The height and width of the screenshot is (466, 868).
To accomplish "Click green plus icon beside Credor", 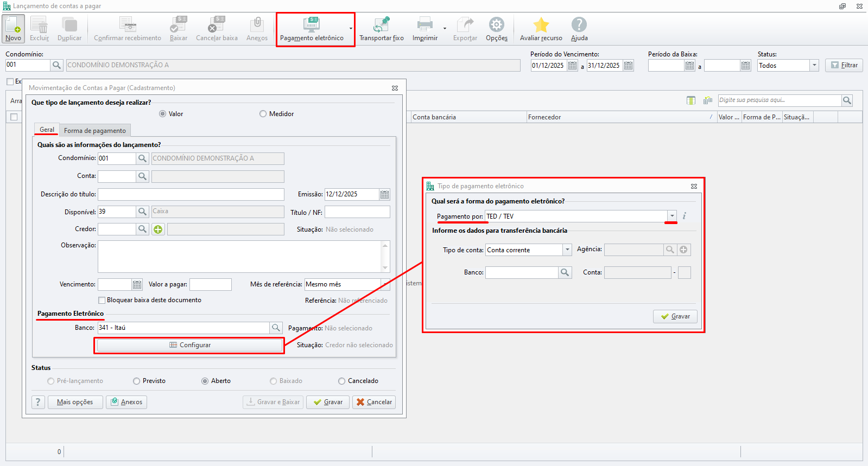I will 158,229.
